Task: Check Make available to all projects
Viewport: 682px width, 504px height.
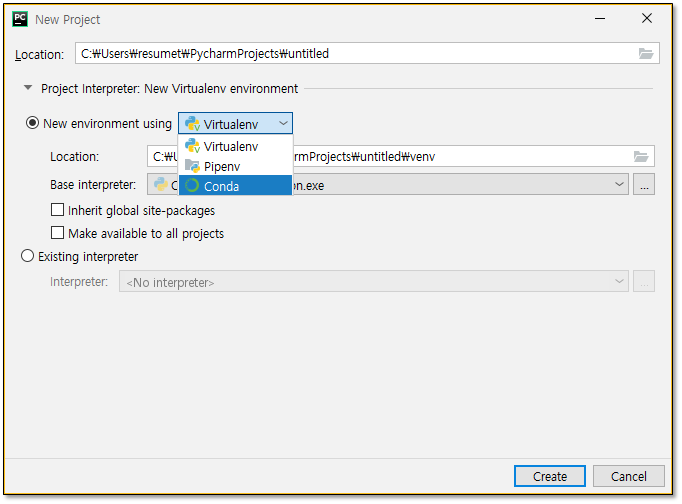Action: [x=57, y=233]
